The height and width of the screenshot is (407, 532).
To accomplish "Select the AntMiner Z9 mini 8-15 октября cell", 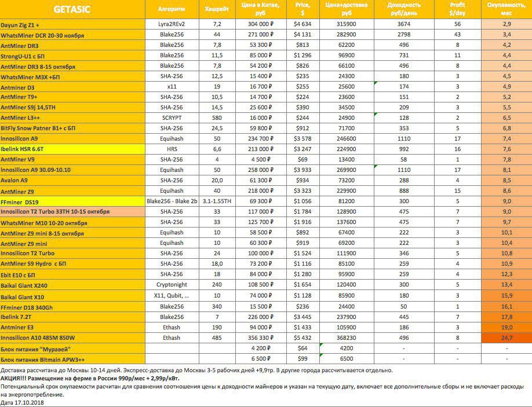I will pos(72,233).
